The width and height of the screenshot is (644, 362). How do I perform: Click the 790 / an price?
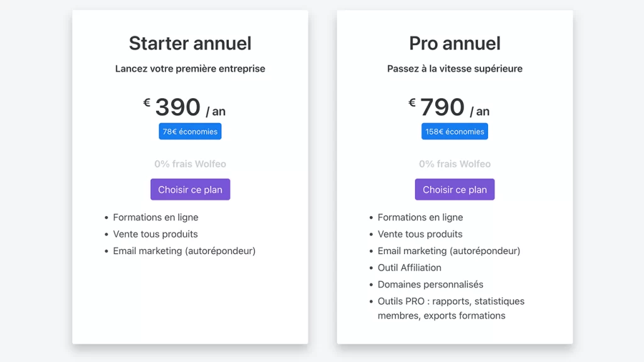click(x=455, y=107)
